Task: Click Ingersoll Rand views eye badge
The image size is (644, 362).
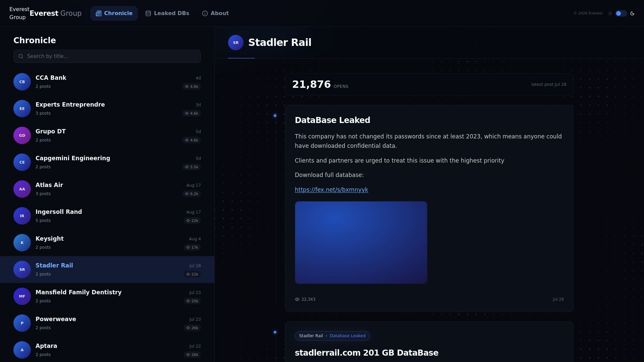Action: (192, 221)
